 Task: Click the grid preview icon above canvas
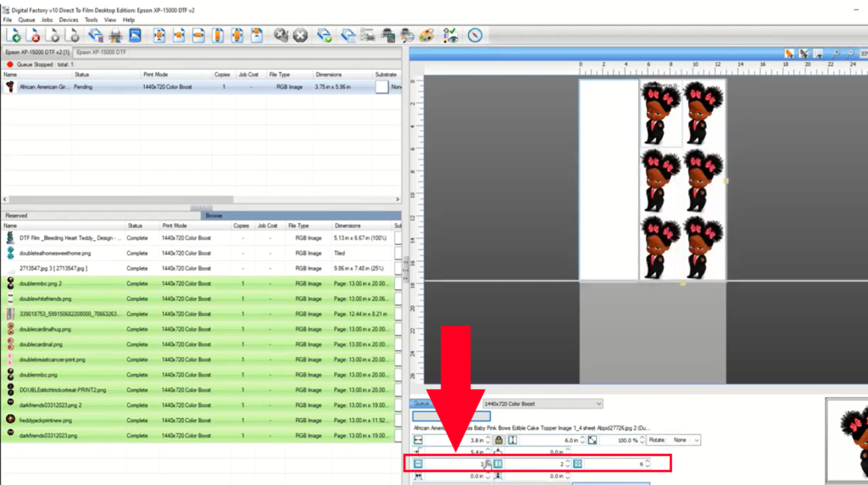pos(818,53)
